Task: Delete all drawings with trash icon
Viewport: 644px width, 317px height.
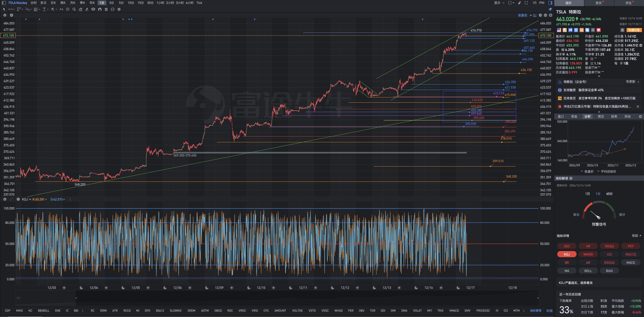Action: [106, 9]
